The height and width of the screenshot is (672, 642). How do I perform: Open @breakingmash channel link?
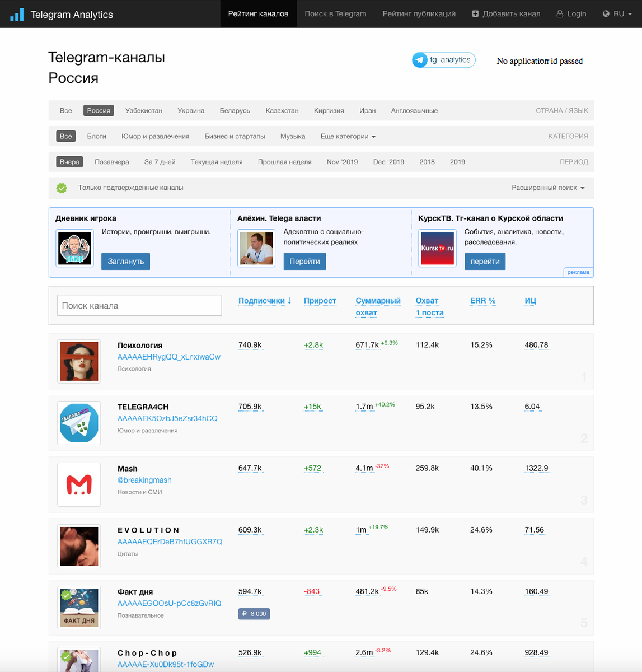pyautogui.click(x=144, y=480)
